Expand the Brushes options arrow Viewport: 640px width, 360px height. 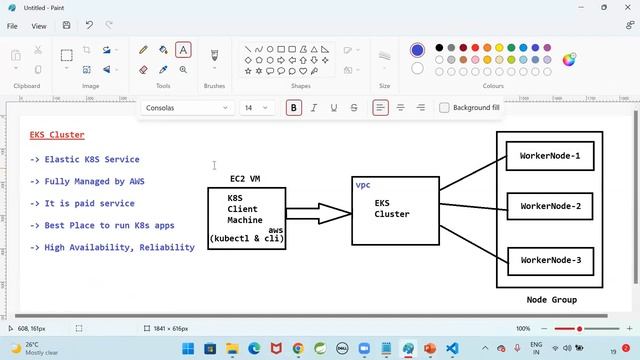tap(214, 69)
